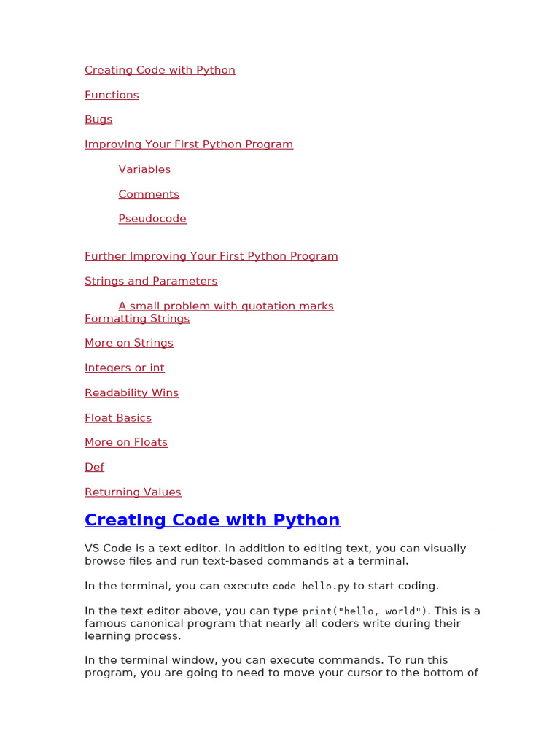Go to the Variables subsection link
Viewport: 560px width, 747px height.
pos(144,169)
